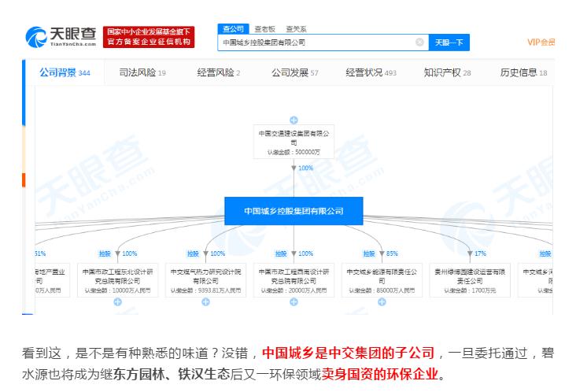Clear the search field with the X icon
The height and width of the screenshot is (392, 576).
click(419, 43)
